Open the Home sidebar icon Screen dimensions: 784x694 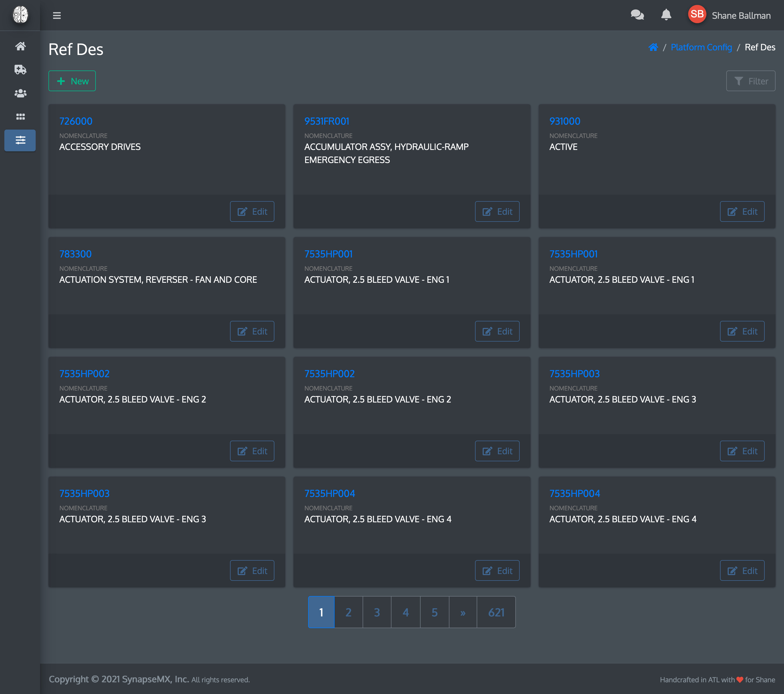click(20, 46)
